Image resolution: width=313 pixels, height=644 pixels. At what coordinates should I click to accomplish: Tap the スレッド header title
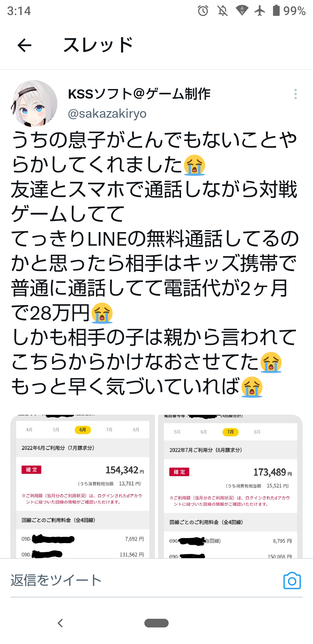tap(98, 45)
